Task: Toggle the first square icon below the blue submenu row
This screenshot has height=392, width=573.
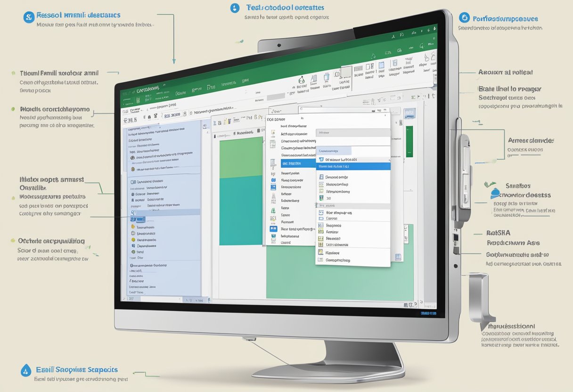Action: coord(321,177)
